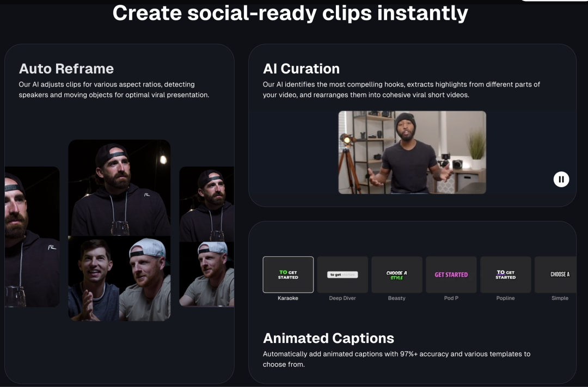Click the Auto Reframe description paragraph

[x=114, y=90]
